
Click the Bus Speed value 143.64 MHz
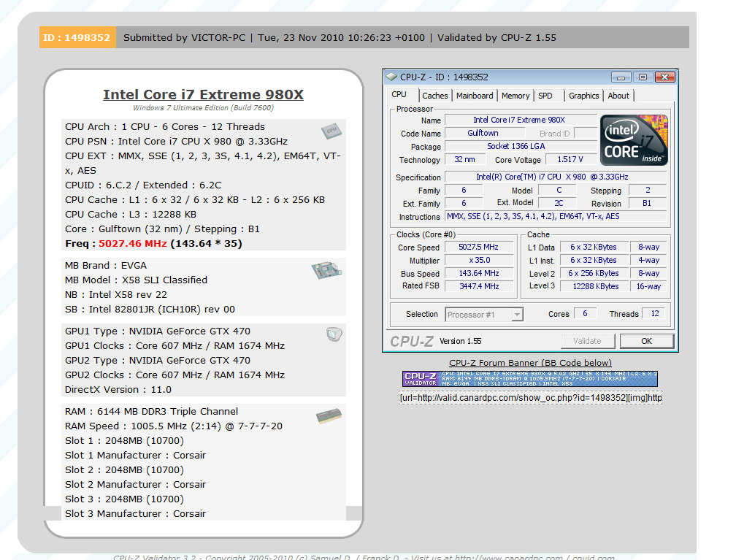click(x=478, y=273)
